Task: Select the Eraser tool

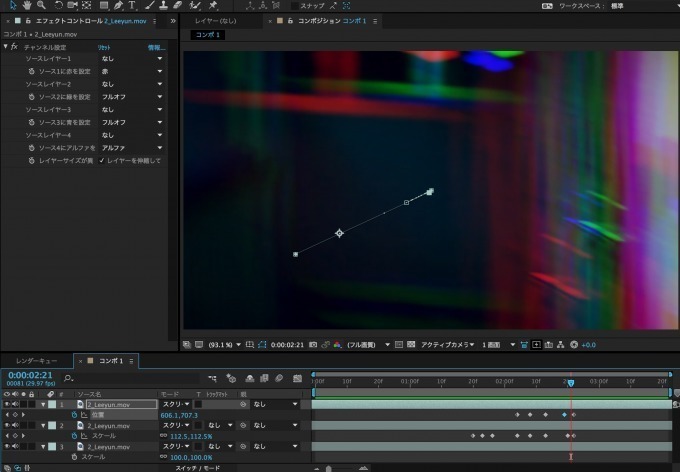Action: [177, 5]
